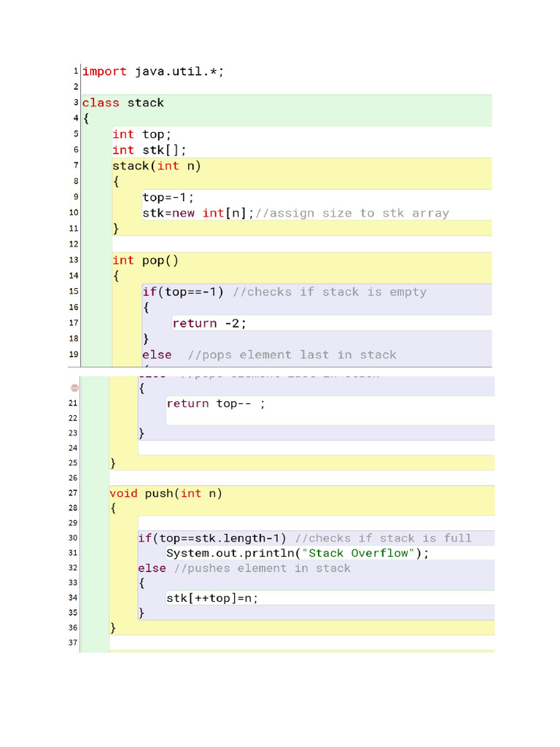
Task: Click the 'stk[++top]=n;' statement
Action: pyautogui.click(x=212, y=598)
